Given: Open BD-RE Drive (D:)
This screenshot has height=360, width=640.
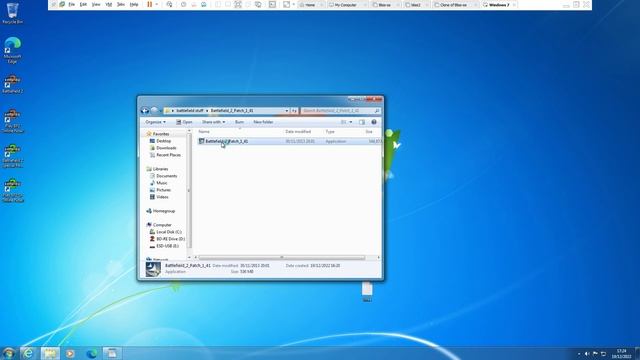Looking at the screenshot, I should coord(167,239).
